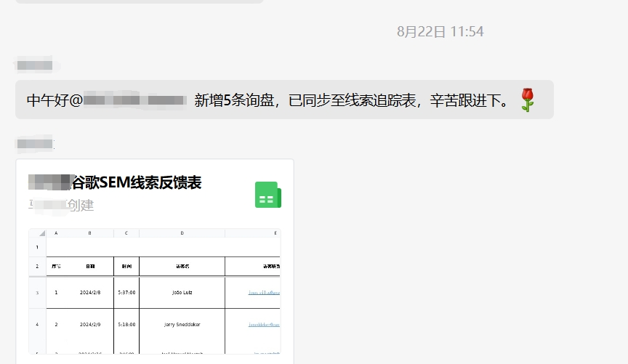This screenshot has width=628, height=364.
Task: Click column A header in sheet preview
Action: (x=56, y=233)
